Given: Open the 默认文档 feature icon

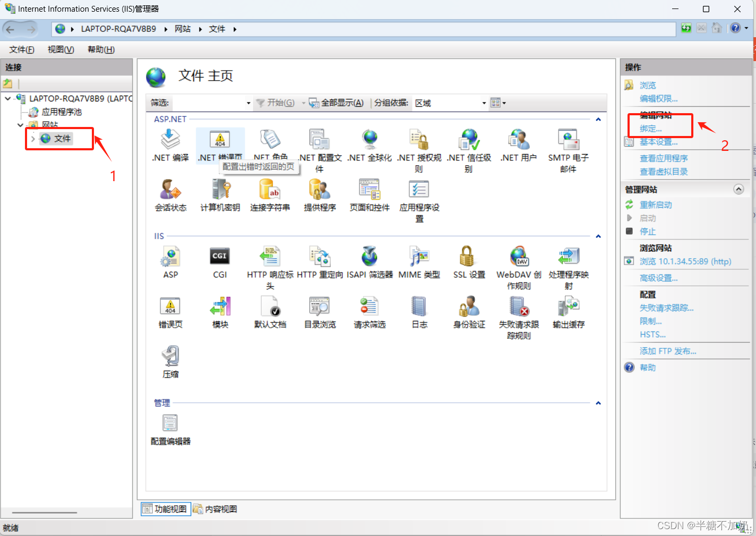Looking at the screenshot, I should pyautogui.click(x=270, y=307).
